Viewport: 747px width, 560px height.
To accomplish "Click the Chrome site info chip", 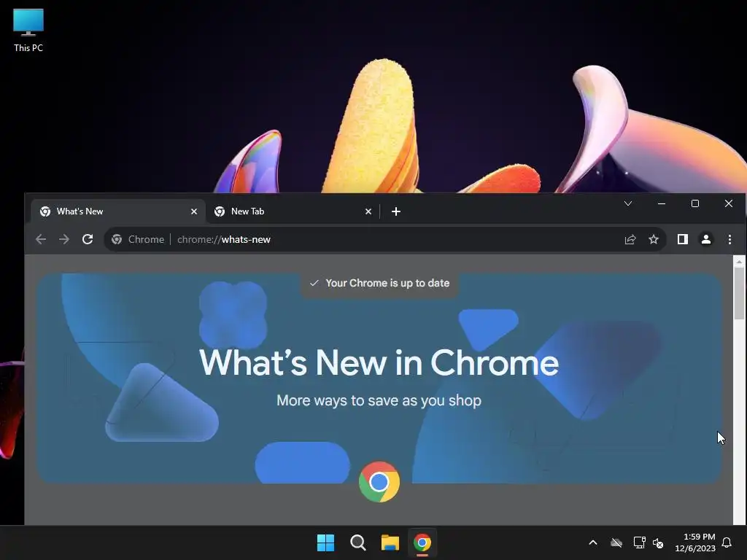I will [x=138, y=239].
